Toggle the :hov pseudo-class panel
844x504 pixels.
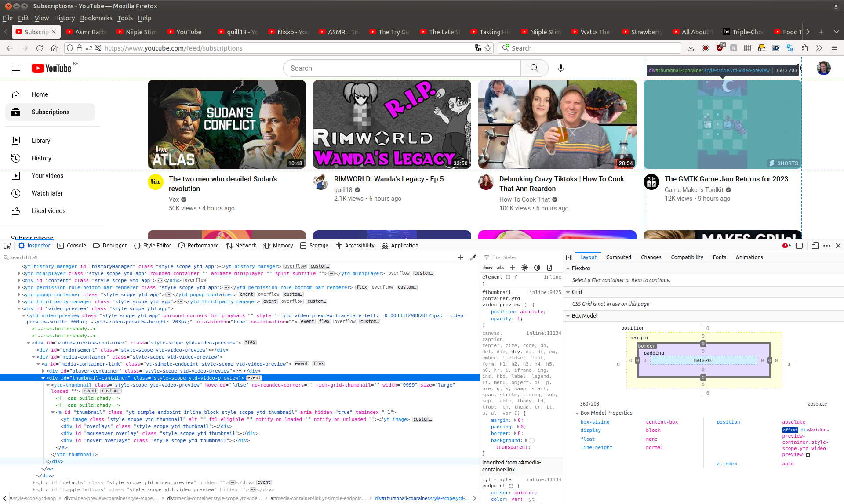[487, 267]
